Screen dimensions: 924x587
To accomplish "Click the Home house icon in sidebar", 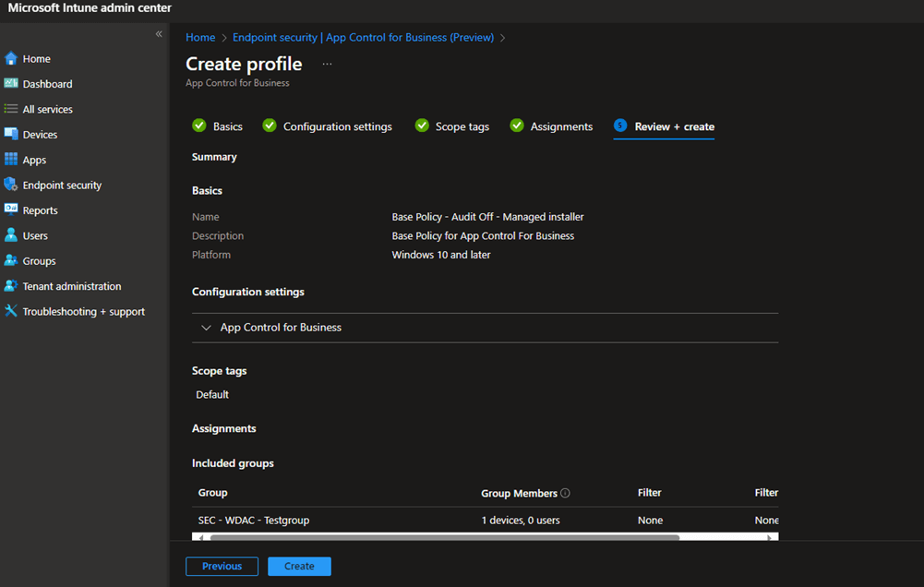I will click(x=10, y=58).
